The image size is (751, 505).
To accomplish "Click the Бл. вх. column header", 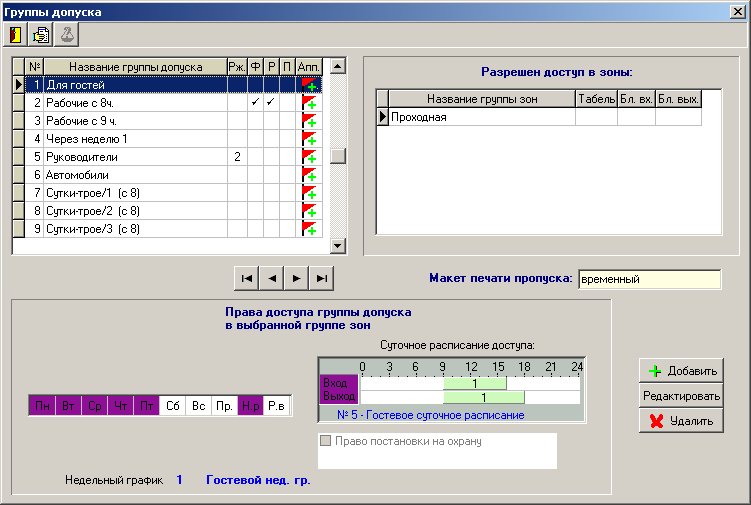I will [x=636, y=99].
